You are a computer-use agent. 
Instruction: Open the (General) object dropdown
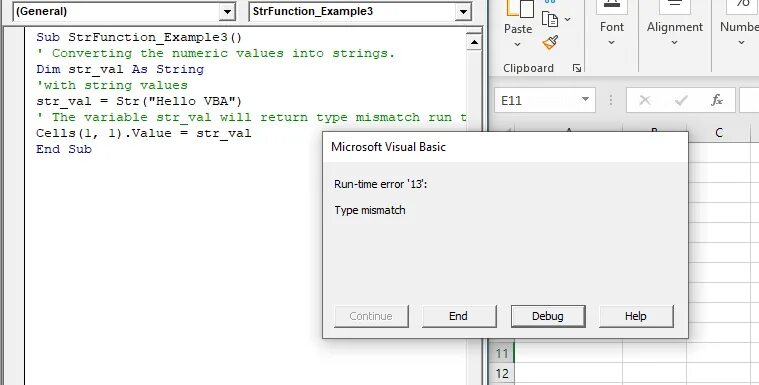point(227,12)
